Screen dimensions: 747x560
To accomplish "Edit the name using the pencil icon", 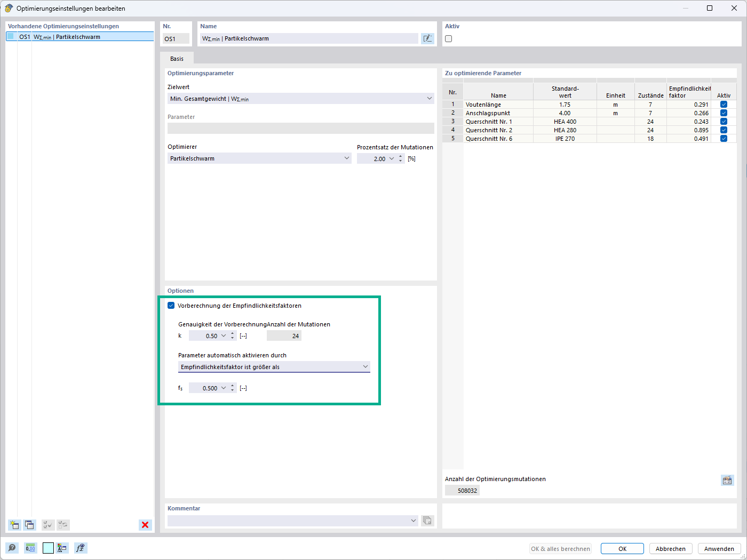I will (427, 38).
